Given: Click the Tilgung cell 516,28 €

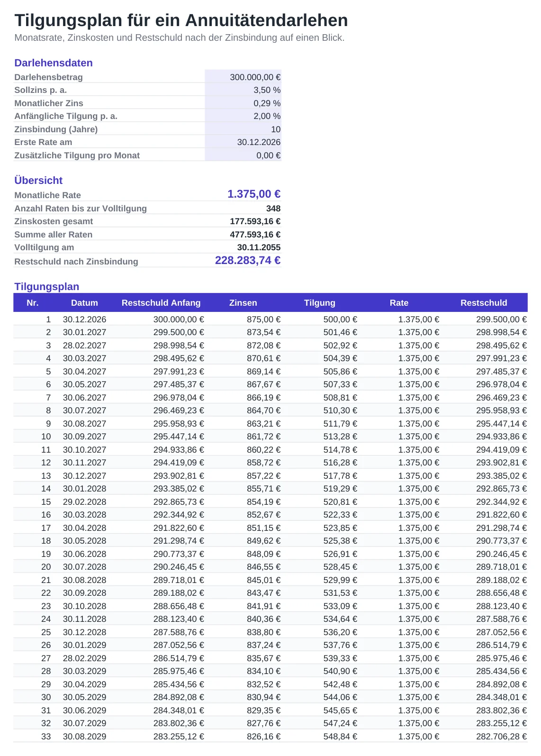Looking at the screenshot, I should pyautogui.click(x=340, y=463).
